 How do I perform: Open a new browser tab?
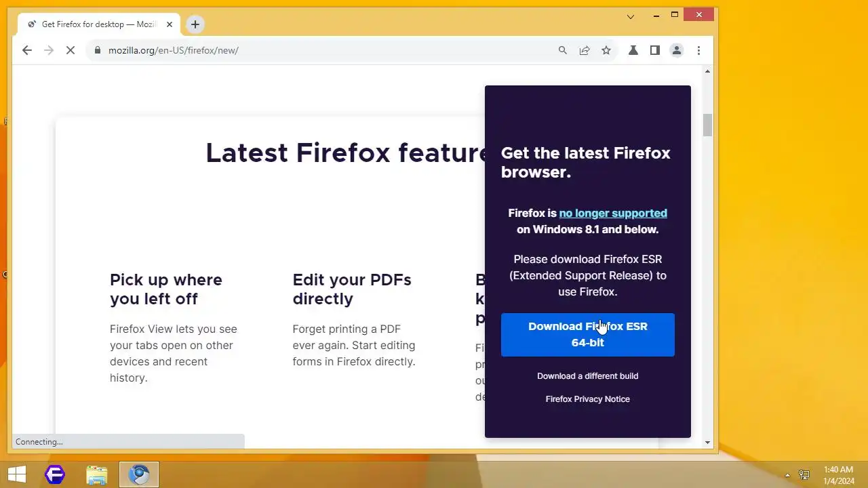195,24
